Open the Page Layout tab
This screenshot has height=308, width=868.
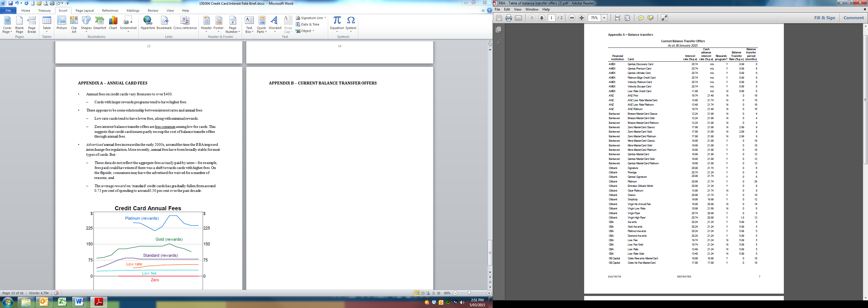(84, 11)
